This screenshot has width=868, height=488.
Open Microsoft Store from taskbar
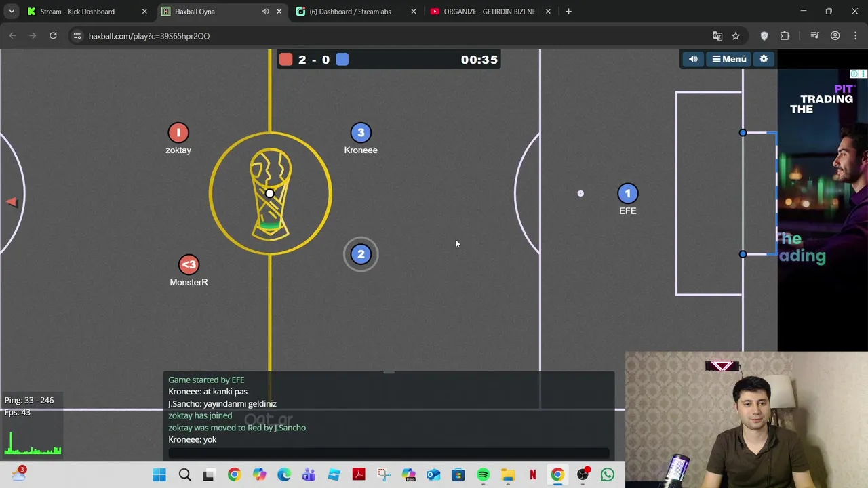coord(458,475)
